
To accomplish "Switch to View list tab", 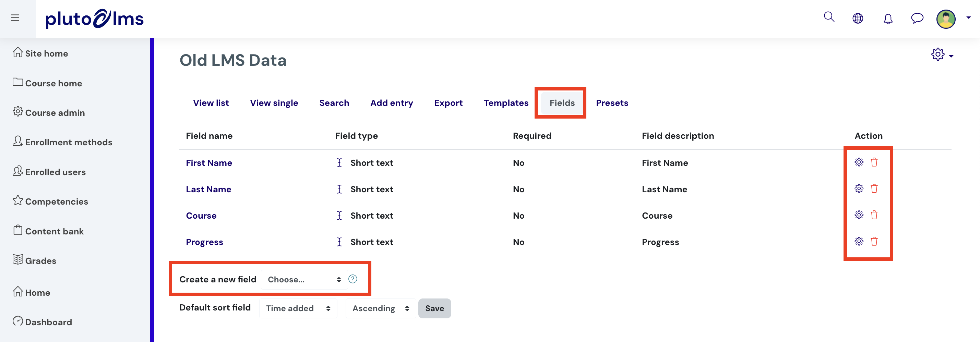I will pyautogui.click(x=211, y=103).
